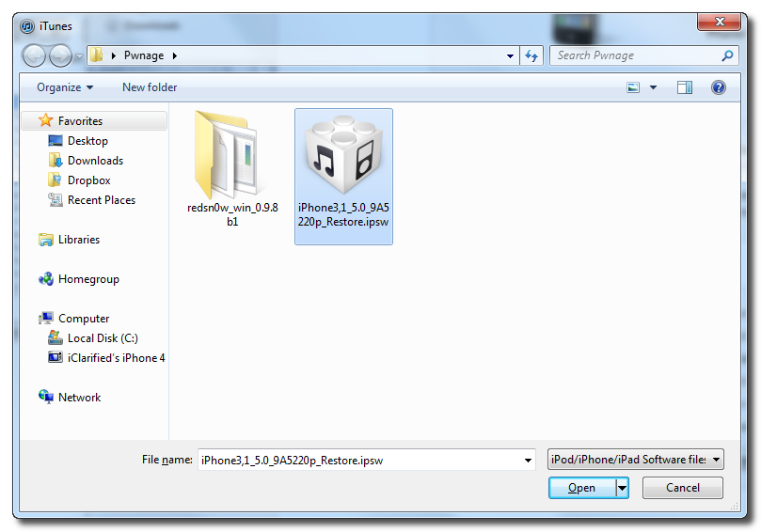The image size is (761, 532).
Task: Click the Back navigation arrow button
Action: click(34, 55)
